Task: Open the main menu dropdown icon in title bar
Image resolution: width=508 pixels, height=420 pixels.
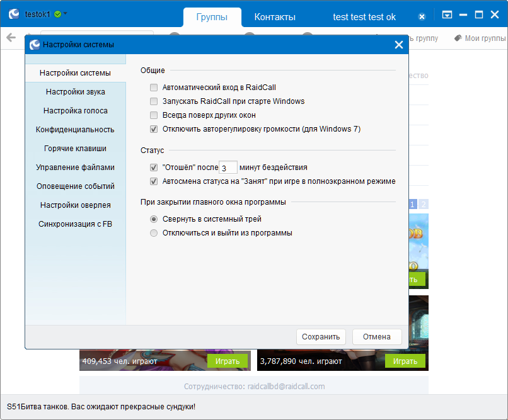Action: coord(447,14)
